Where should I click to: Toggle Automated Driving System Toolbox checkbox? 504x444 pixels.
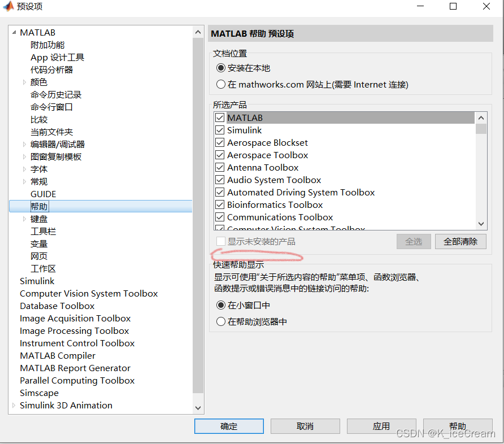pyautogui.click(x=220, y=193)
